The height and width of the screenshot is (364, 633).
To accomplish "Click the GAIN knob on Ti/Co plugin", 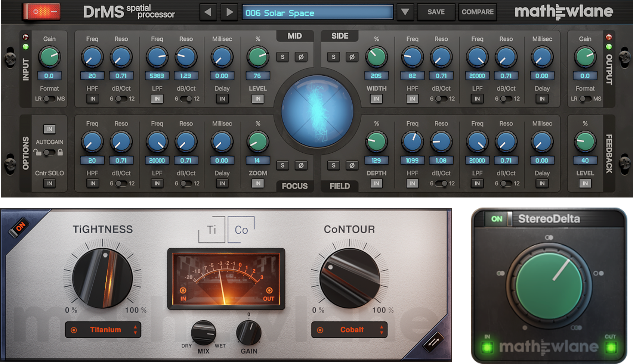I will tap(249, 332).
